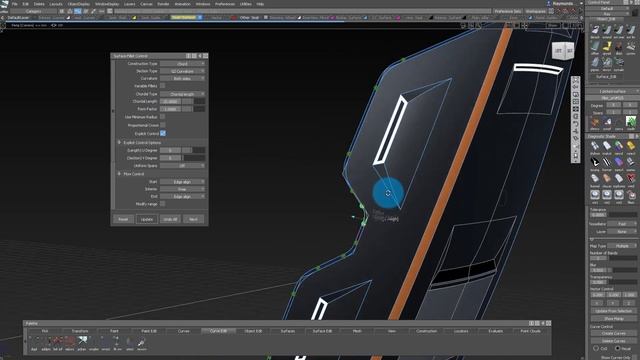Open the Chordal Type dropdown

coord(182,94)
